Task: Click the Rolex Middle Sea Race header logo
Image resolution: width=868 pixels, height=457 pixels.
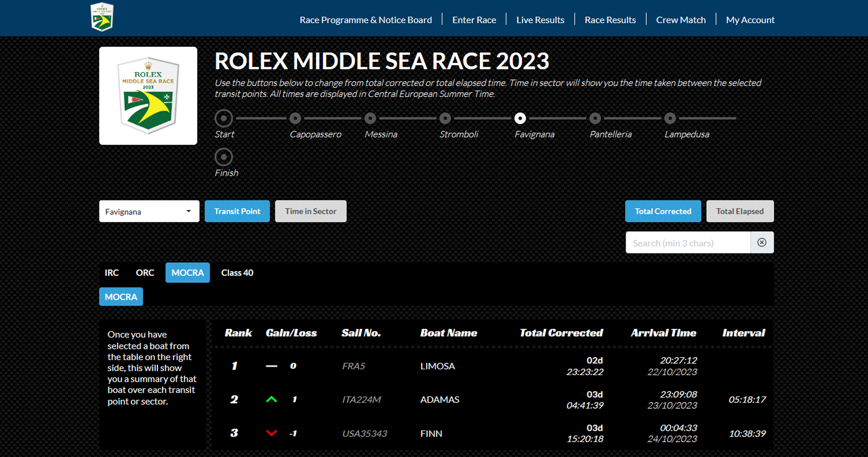Action: [102, 17]
